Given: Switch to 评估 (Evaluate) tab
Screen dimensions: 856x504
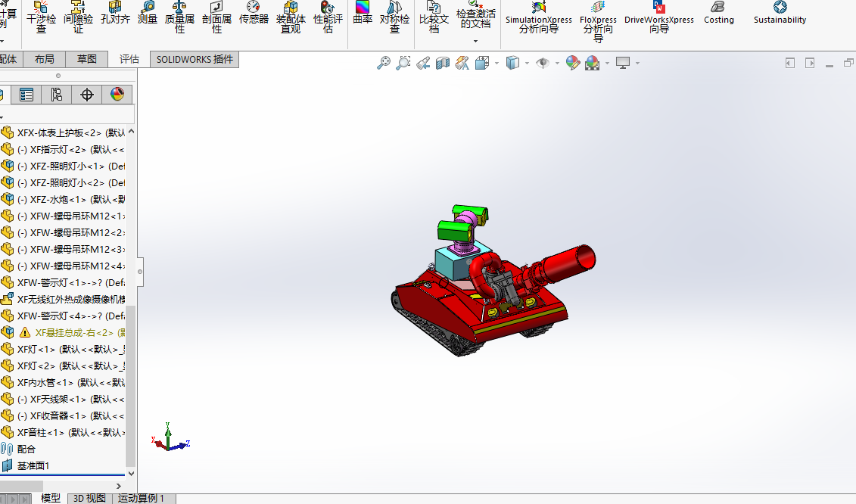Looking at the screenshot, I should 129,59.
